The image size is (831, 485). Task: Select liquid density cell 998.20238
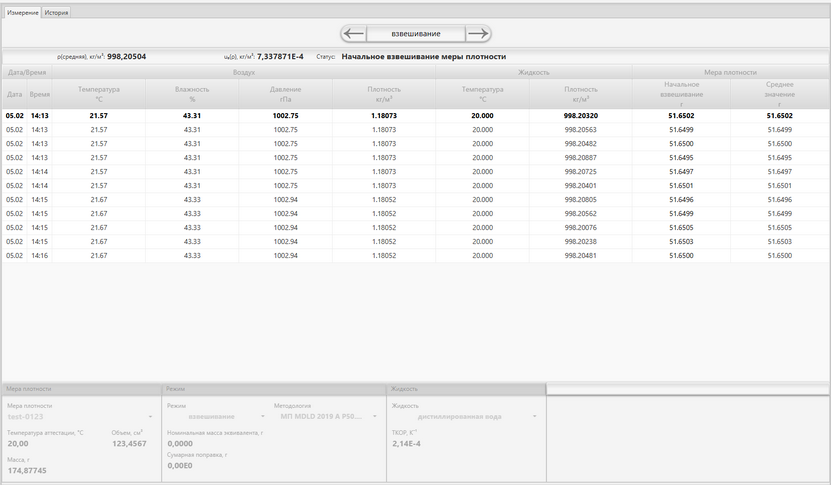pos(581,242)
